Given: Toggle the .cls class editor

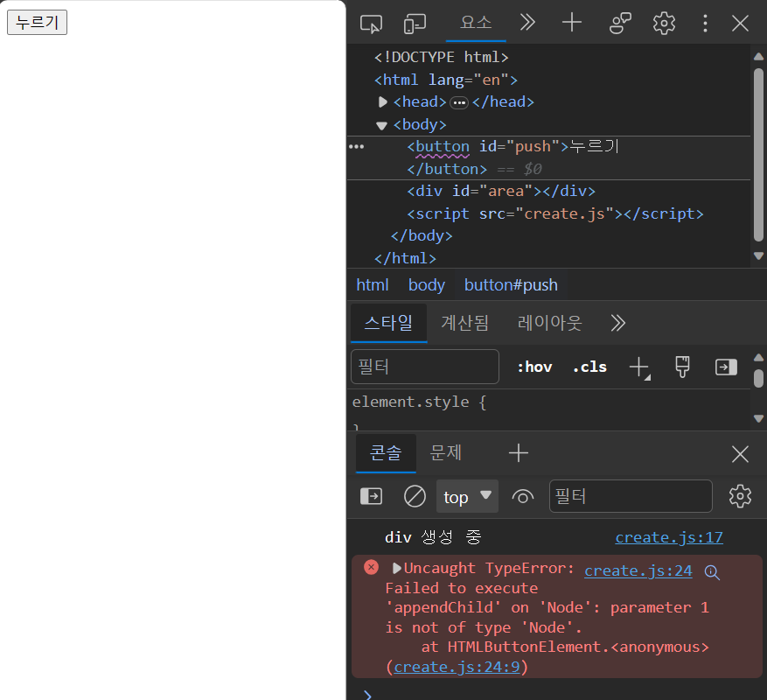Looking at the screenshot, I should click(589, 367).
